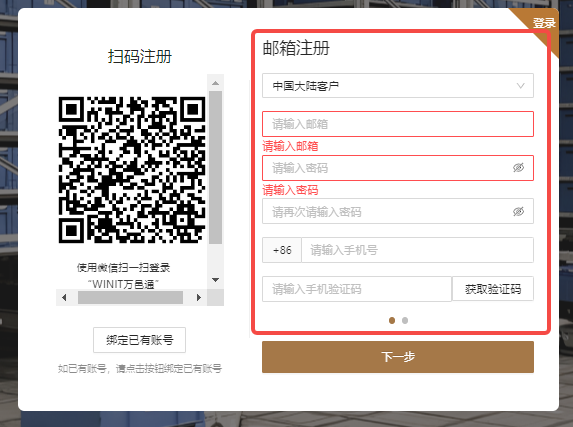Click the "WINIT万邑通" caption text

[124, 284]
